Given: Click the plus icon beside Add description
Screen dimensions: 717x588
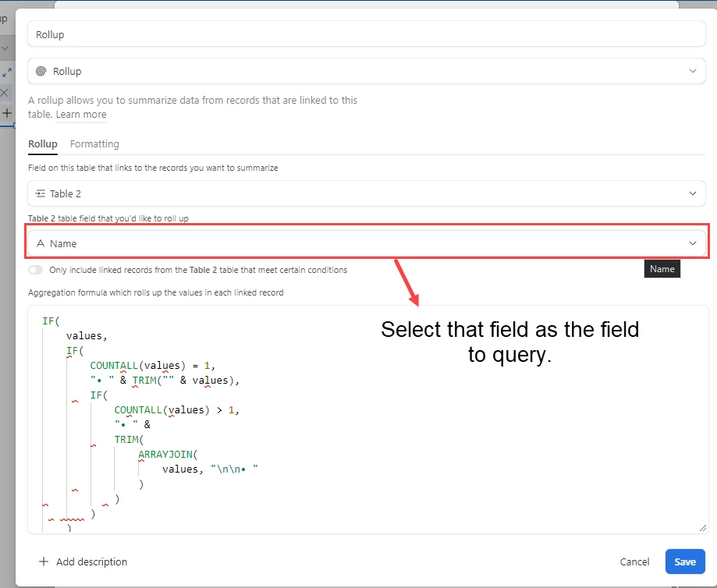Looking at the screenshot, I should (x=44, y=561).
